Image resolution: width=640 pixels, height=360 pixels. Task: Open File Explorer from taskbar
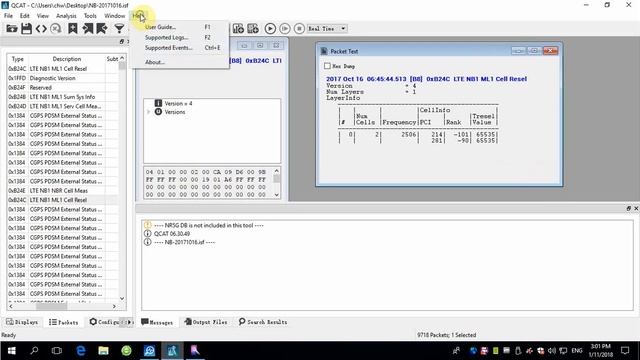(x=103, y=351)
